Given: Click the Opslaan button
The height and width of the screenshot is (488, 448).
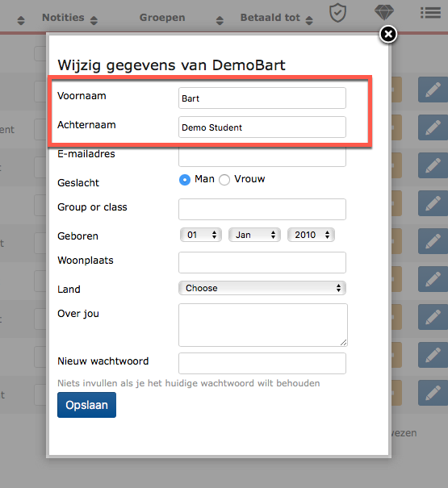Looking at the screenshot, I should [86, 405].
